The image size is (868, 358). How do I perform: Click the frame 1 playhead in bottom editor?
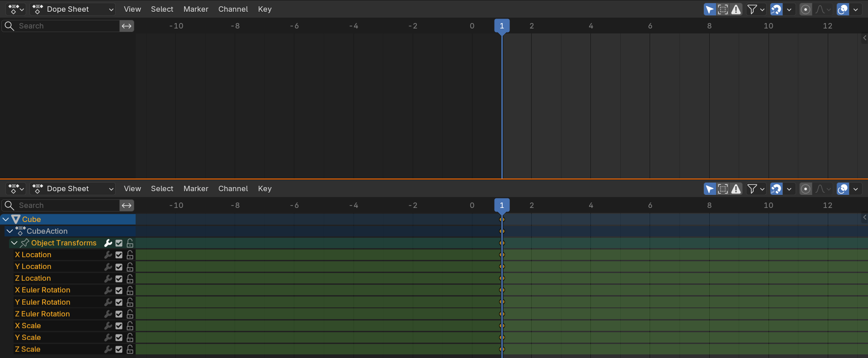(502, 205)
